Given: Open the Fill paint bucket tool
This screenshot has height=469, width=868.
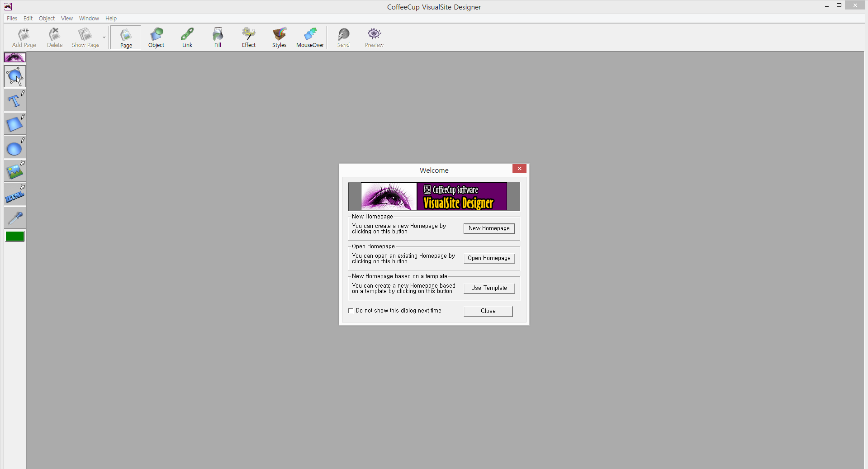Looking at the screenshot, I should (218, 38).
